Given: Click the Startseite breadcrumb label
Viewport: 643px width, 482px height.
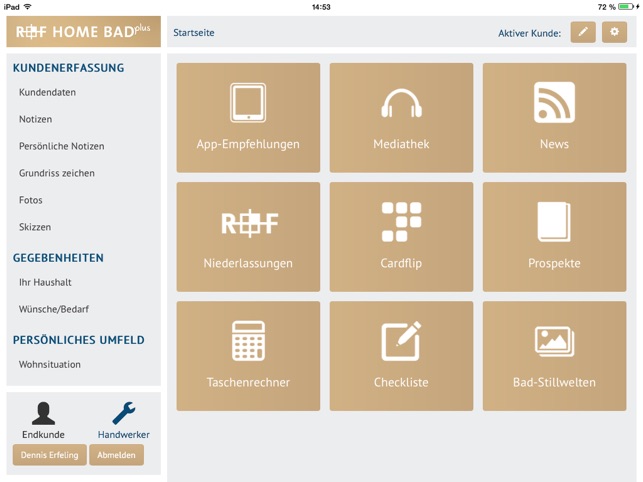Looking at the screenshot, I should pyautogui.click(x=194, y=33).
